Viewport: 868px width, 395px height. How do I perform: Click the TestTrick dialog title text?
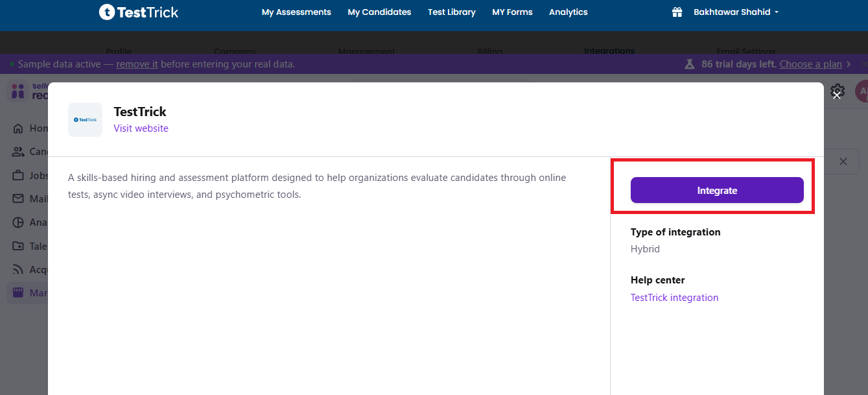pos(140,112)
